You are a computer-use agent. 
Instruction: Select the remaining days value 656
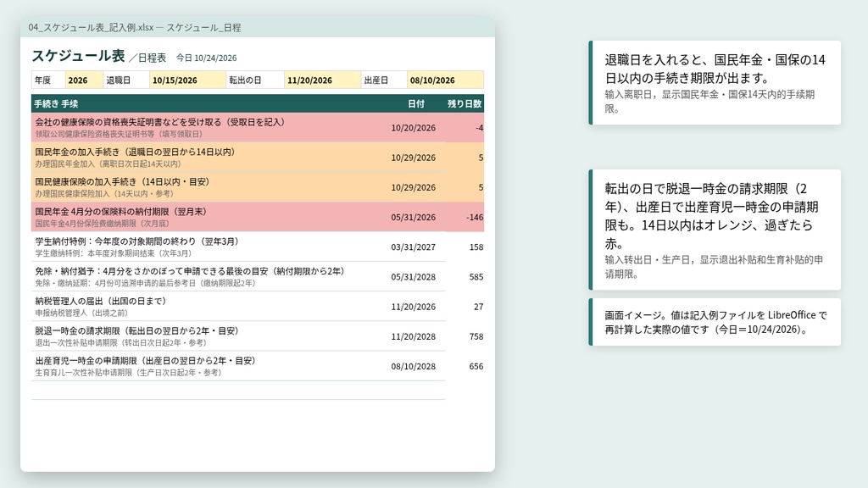476,367
